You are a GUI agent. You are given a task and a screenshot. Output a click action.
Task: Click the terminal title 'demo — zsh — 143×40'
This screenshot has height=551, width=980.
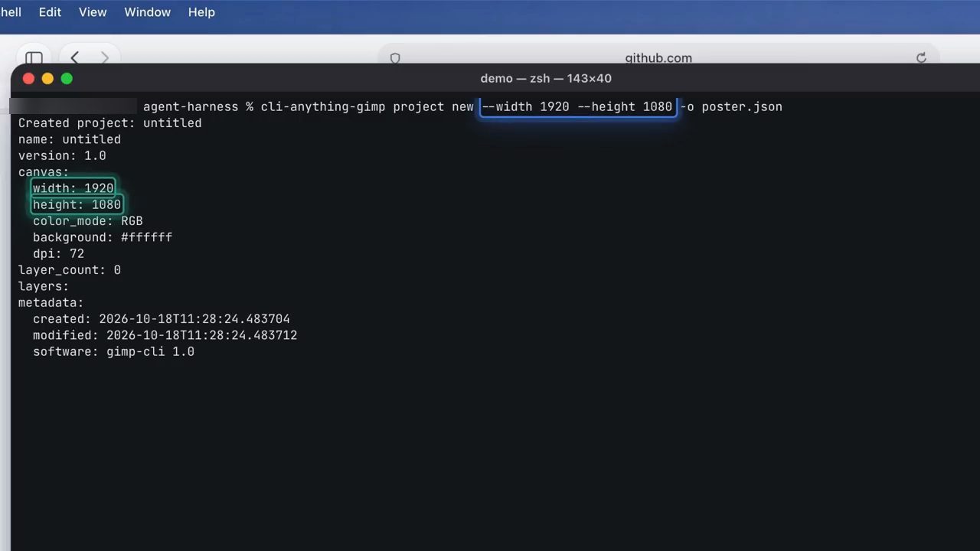click(x=546, y=78)
